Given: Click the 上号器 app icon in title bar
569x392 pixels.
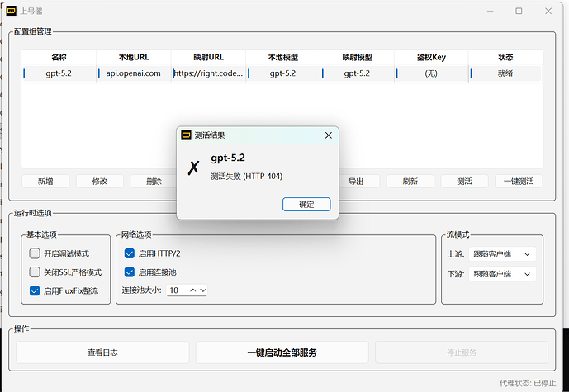Looking at the screenshot, I should 12,11.
